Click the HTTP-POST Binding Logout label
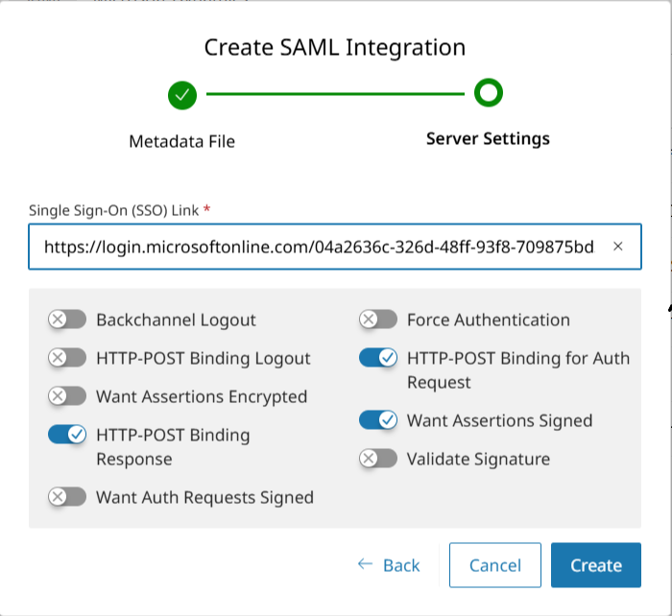The height and width of the screenshot is (616, 672). (x=204, y=358)
